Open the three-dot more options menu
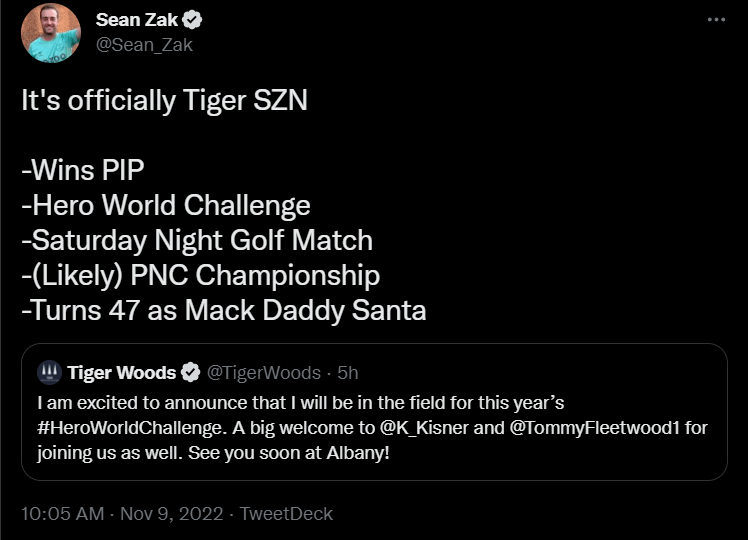This screenshot has height=540, width=748. [x=715, y=20]
